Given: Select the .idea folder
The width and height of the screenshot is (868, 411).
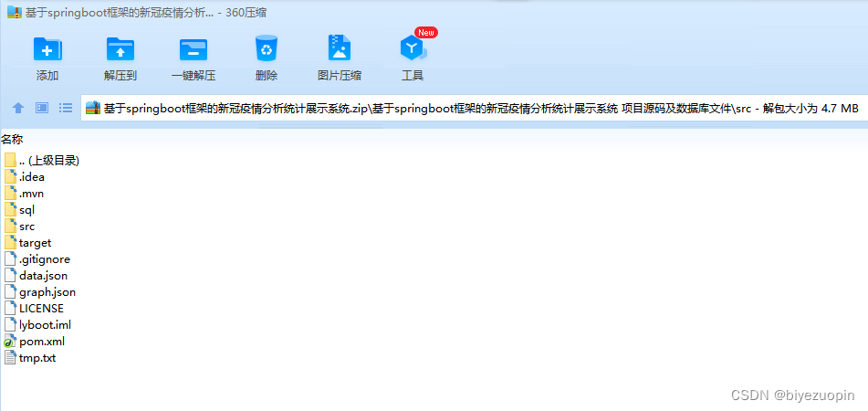Looking at the screenshot, I should coord(25,177).
